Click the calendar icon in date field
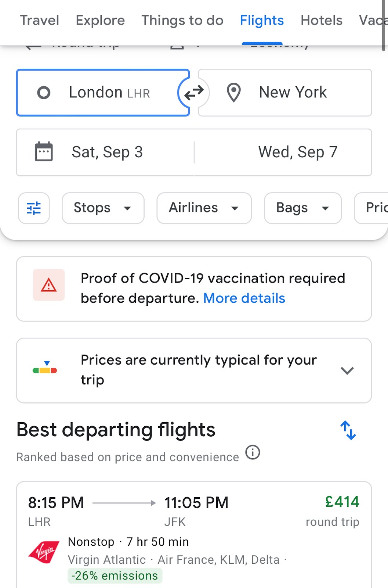Viewport: 388px width, 588px height. 44,152
